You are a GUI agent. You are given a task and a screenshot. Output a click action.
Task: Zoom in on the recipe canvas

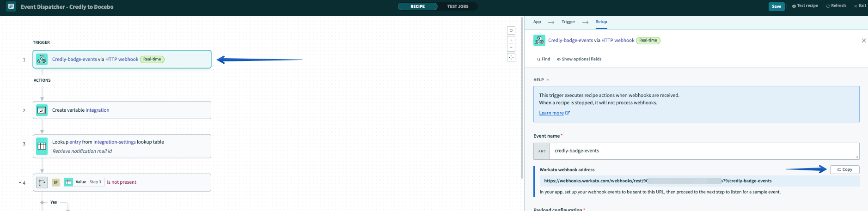click(511, 40)
